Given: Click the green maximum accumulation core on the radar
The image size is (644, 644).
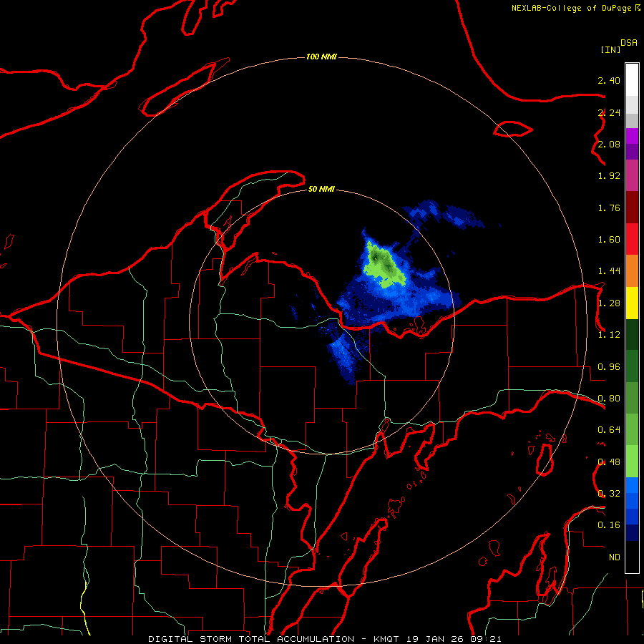Looking at the screenshot, I should tap(384, 265).
